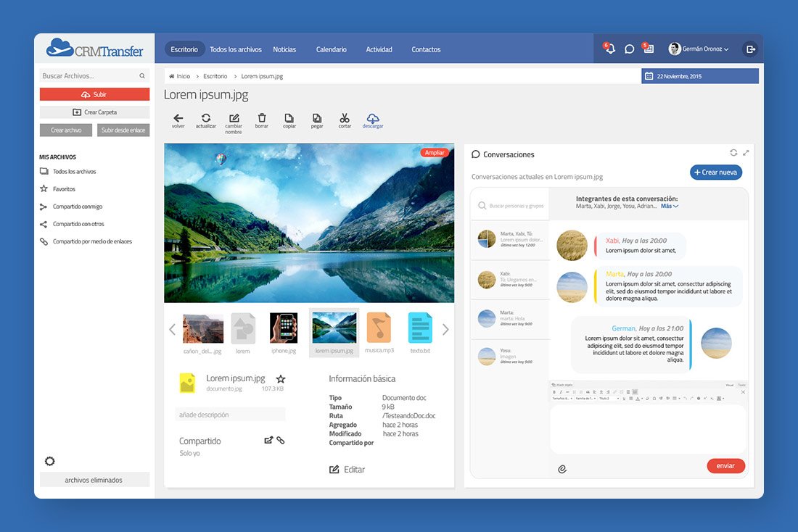Open Compartido por medio de enlaces
The image size is (798, 532).
[86, 241]
